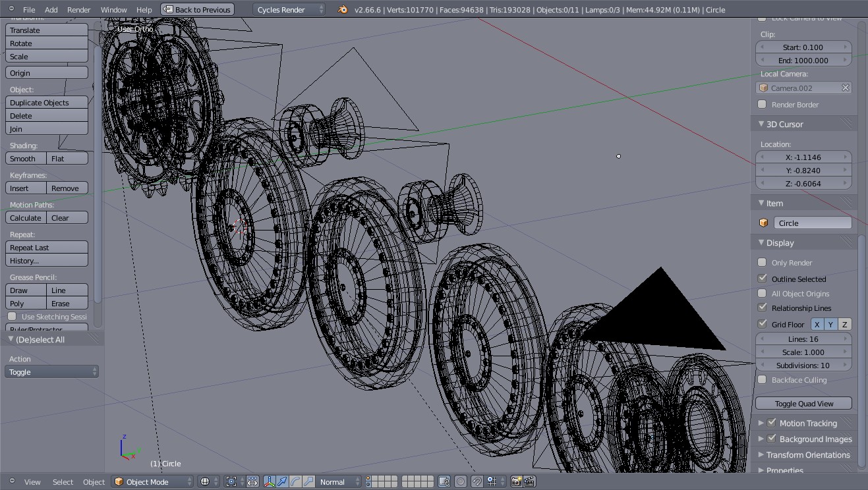Expand the Transform Orientations panel
868x490 pixels.
tap(761, 454)
